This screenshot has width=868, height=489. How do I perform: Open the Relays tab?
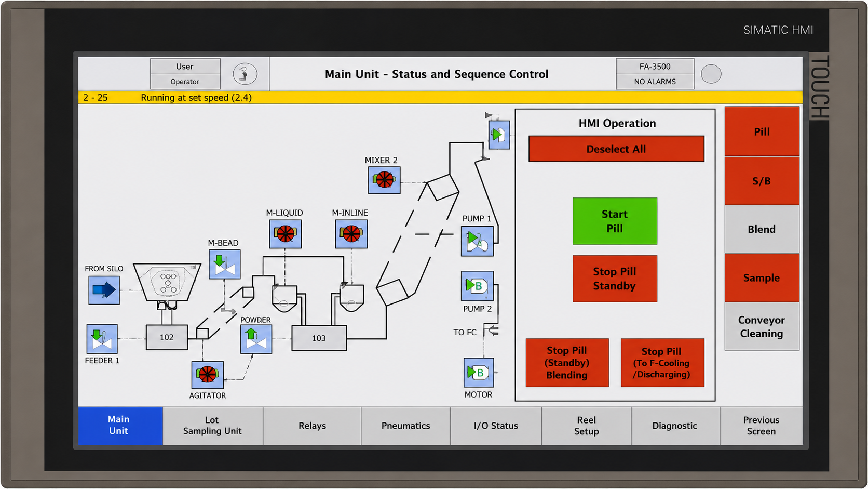coord(313,426)
